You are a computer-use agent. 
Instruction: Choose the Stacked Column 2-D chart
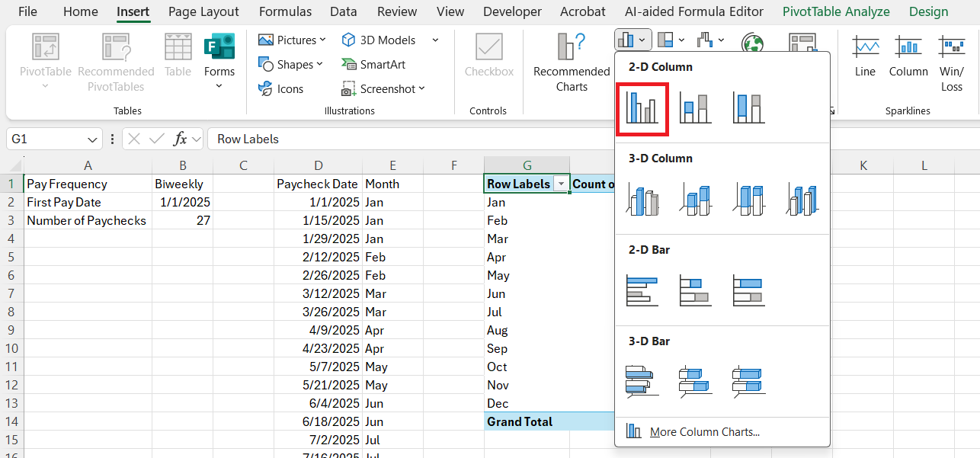[695, 109]
